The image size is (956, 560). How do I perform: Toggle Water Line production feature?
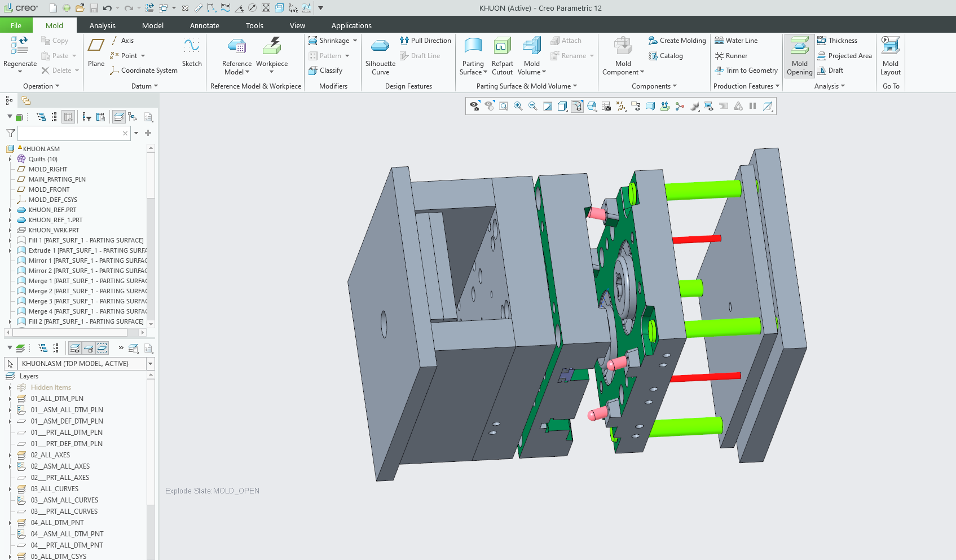(x=736, y=41)
